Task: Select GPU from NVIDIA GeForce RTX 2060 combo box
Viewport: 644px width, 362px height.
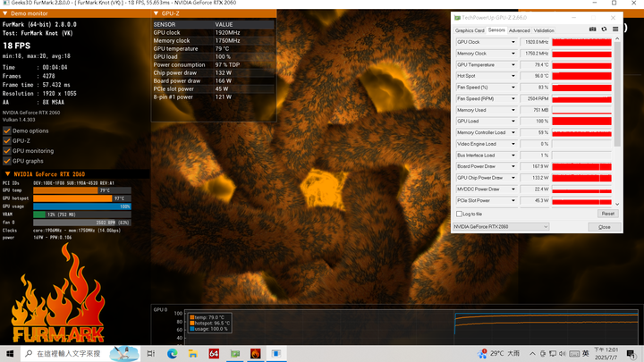Action: (501, 226)
